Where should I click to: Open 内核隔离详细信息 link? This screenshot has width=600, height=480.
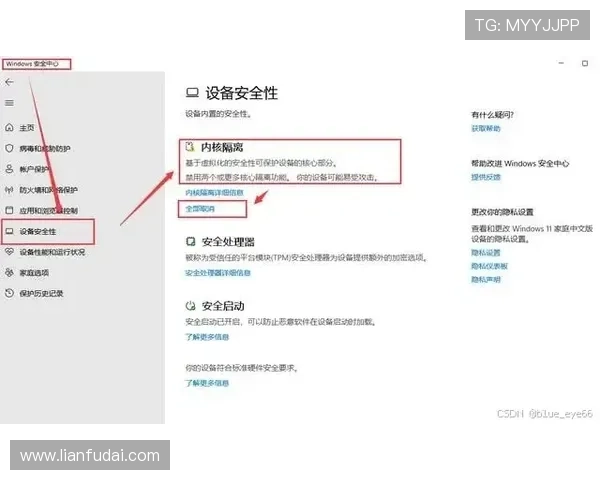tap(214, 193)
